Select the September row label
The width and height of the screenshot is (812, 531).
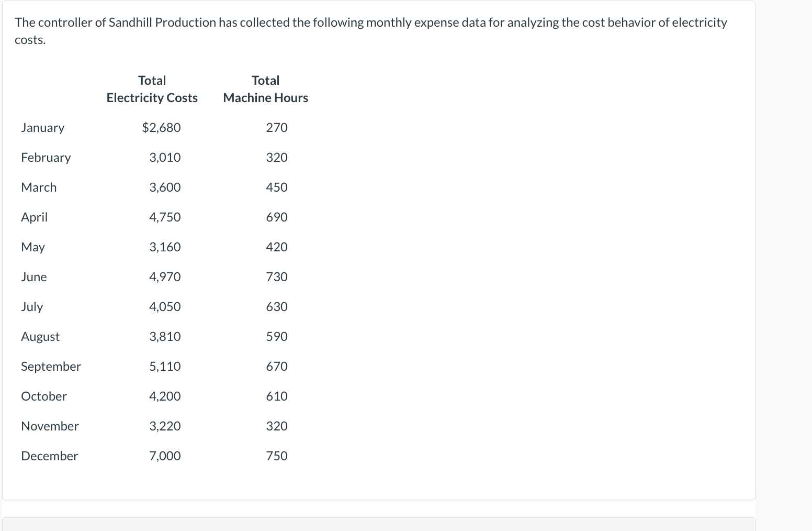[51, 367]
